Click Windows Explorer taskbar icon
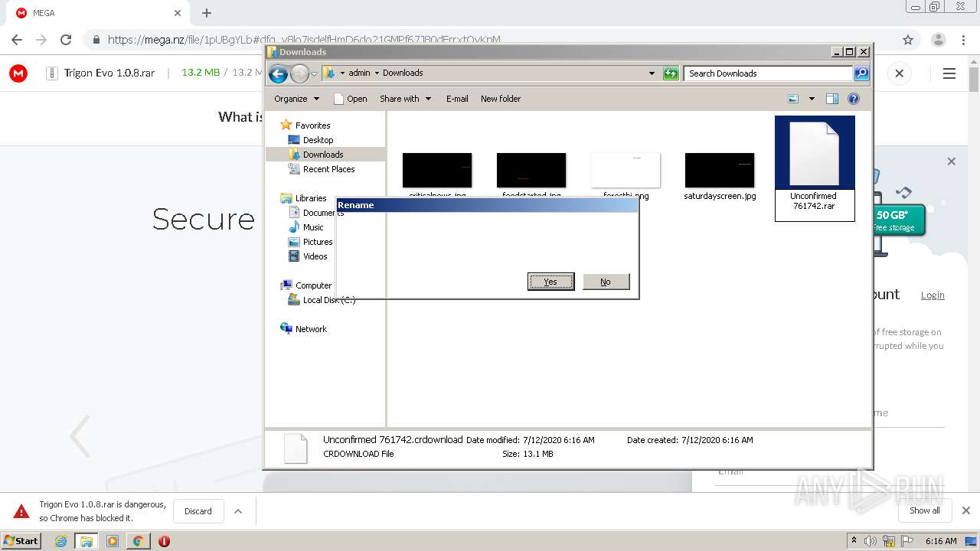The height and width of the screenshot is (551, 980). click(x=87, y=541)
